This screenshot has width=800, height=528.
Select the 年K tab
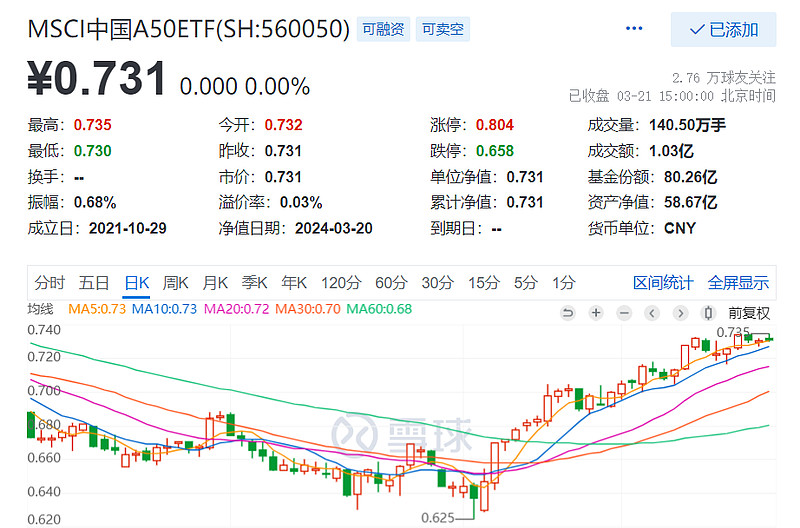[294, 283]
